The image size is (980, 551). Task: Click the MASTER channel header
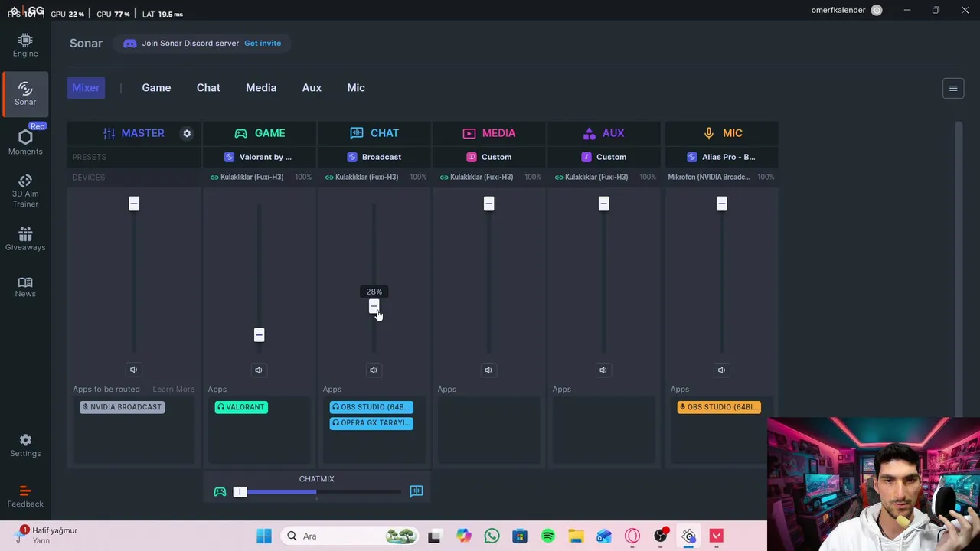134,133
